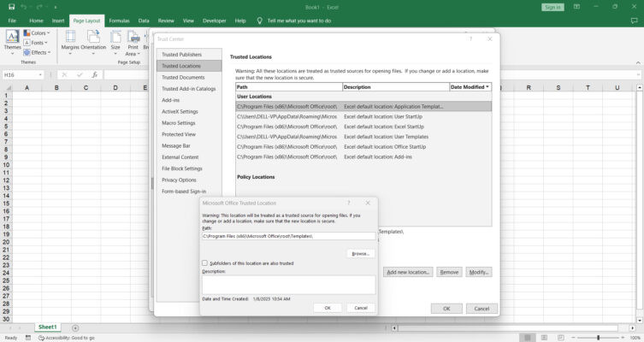The image size is (644, 342).
Task: Click the Path text input field
Action: point(289,236)
